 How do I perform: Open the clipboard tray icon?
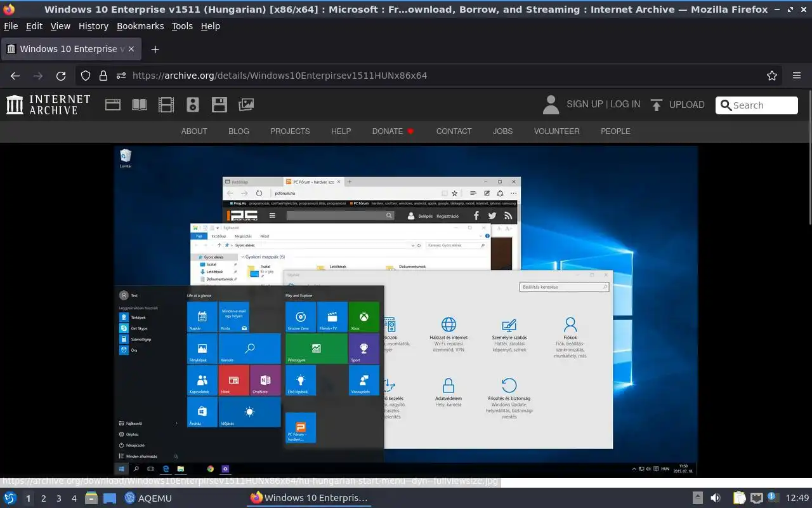(739, 498)
